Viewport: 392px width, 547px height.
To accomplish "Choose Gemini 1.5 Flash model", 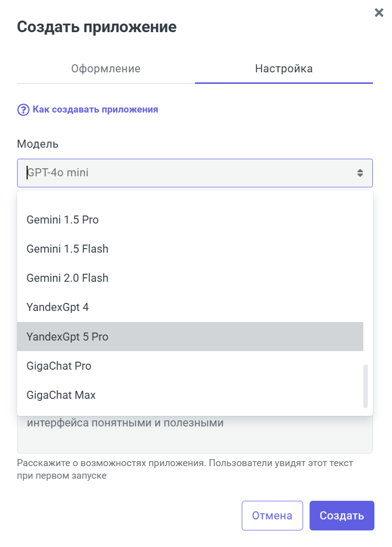I will (x=67, y=249).
